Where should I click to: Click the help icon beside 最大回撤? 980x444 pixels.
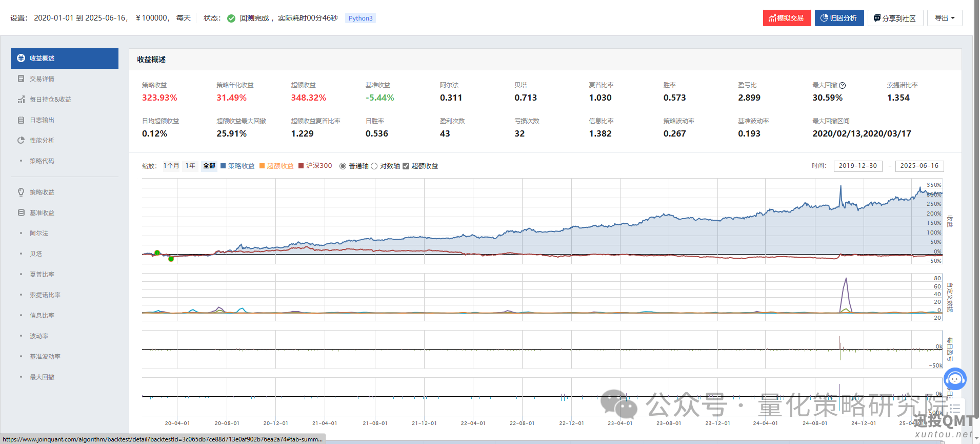tap(842, 86)
